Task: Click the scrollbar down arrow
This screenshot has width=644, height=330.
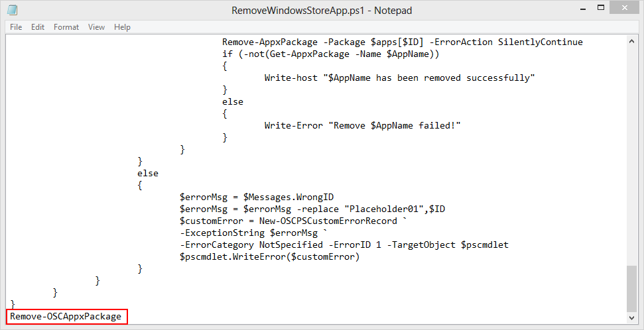Action: (x=632, y=317)
